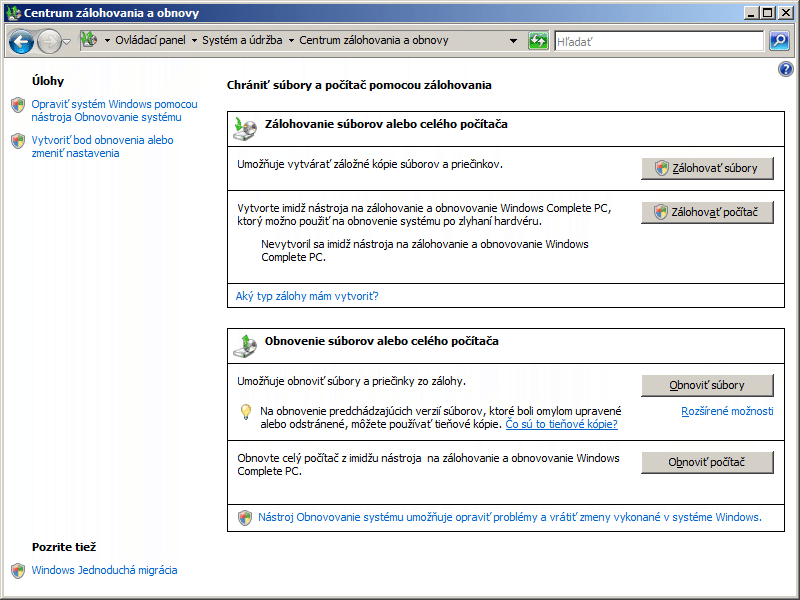Expand dropdown arrow after Ovládací panel
The width and height of the screenshot is (800, 600).
click(194, 40)
